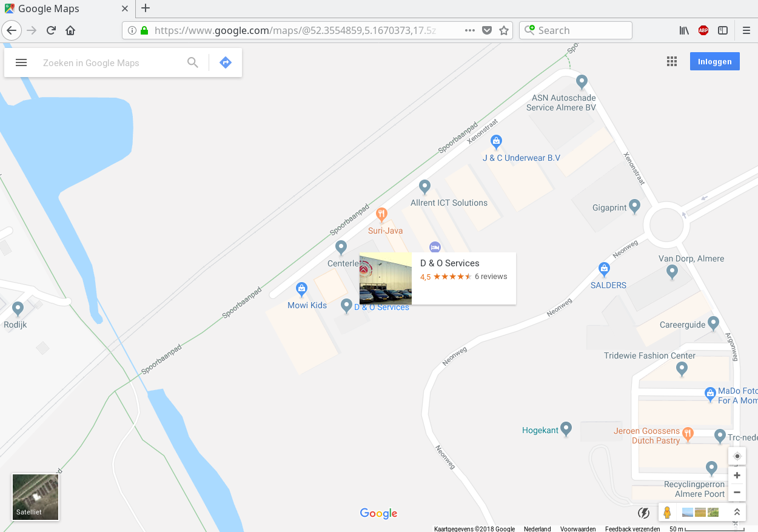
Task: Open the Voorwaarden link
Action: pos(578,529)
